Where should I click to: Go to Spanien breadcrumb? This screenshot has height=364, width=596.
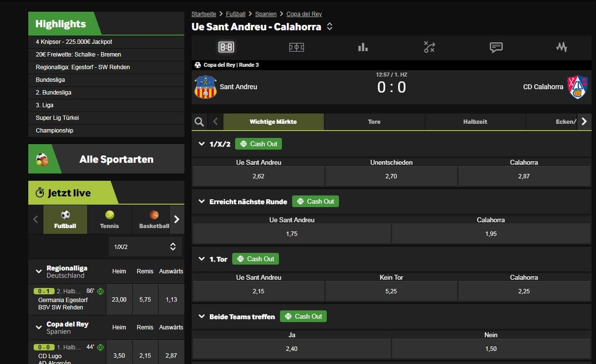(x=266, y=14)
